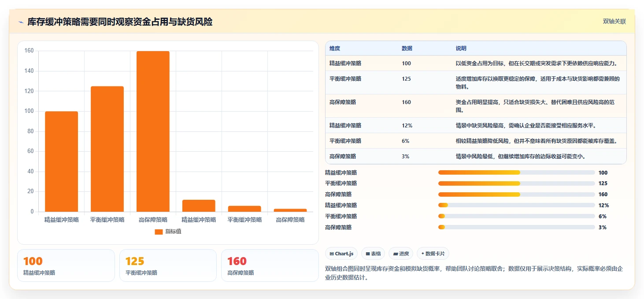Click the Chart.js chip icon
Viewport: 644px width, 299px height.
click(332, 254)
